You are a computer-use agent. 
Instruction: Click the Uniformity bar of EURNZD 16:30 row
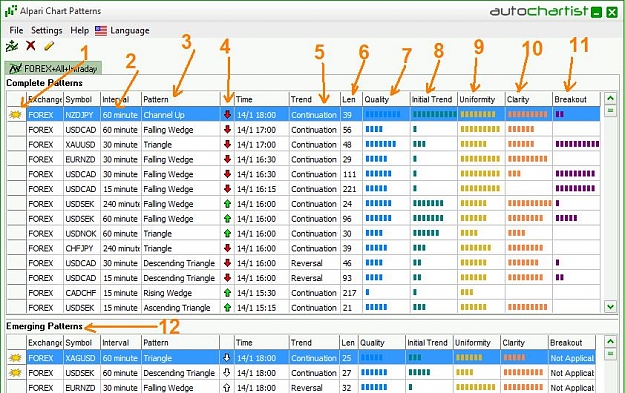coord(480,159)
